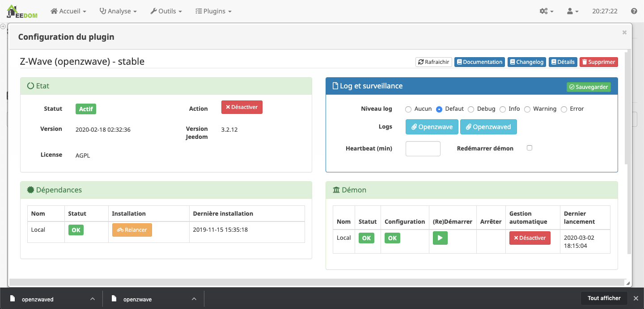
Task: Click the help question mark icon
Action: 634,11
